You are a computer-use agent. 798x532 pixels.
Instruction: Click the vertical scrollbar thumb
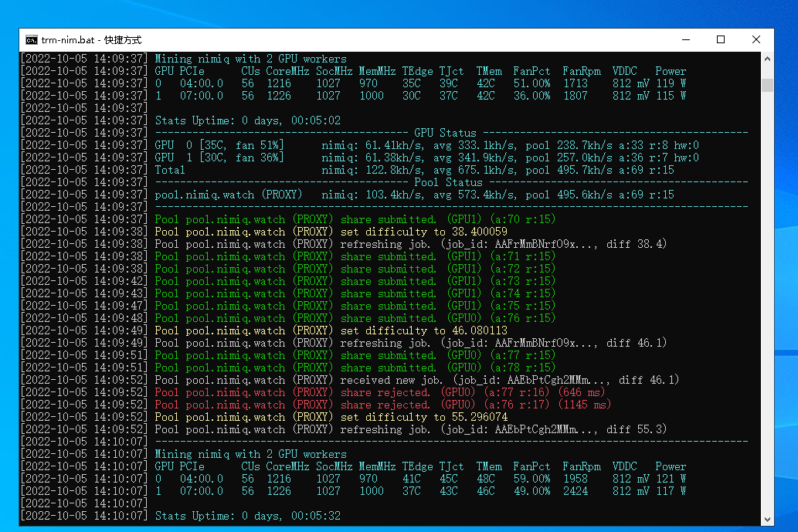click(x=767, y=84)
